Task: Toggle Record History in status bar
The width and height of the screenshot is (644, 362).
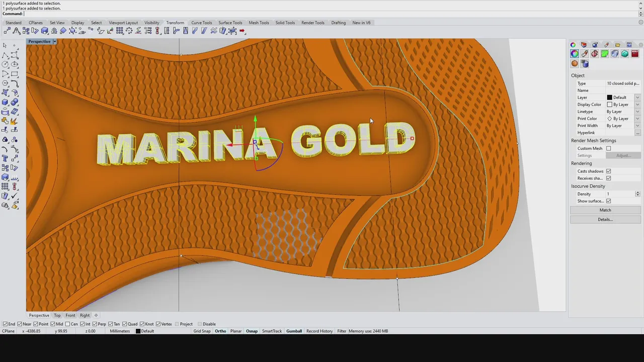Action: point(319,331)
